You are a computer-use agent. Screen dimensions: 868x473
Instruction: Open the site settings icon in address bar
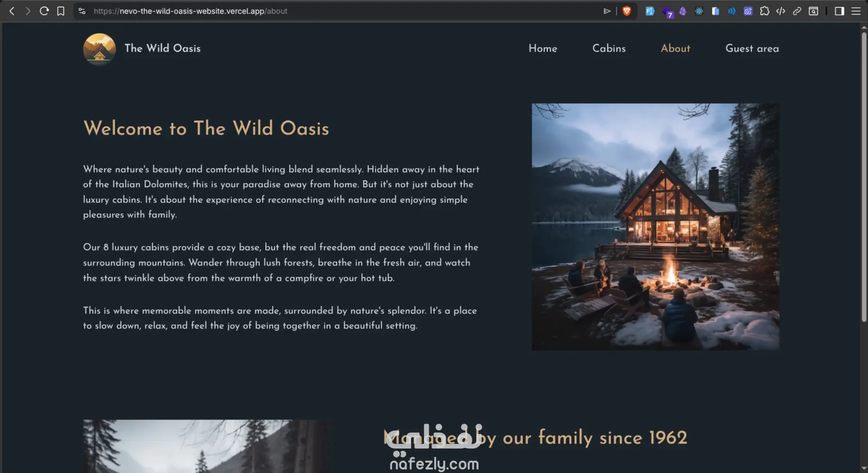pos(82,11)
